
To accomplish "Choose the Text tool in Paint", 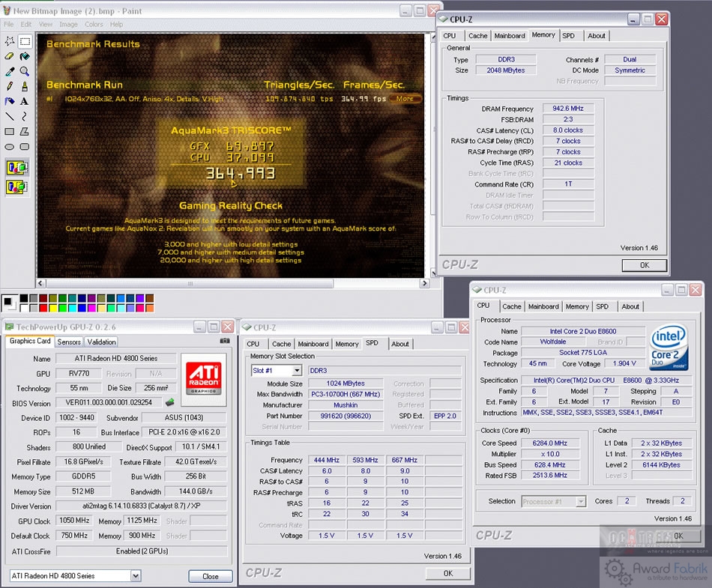I will tap(25, 101).
